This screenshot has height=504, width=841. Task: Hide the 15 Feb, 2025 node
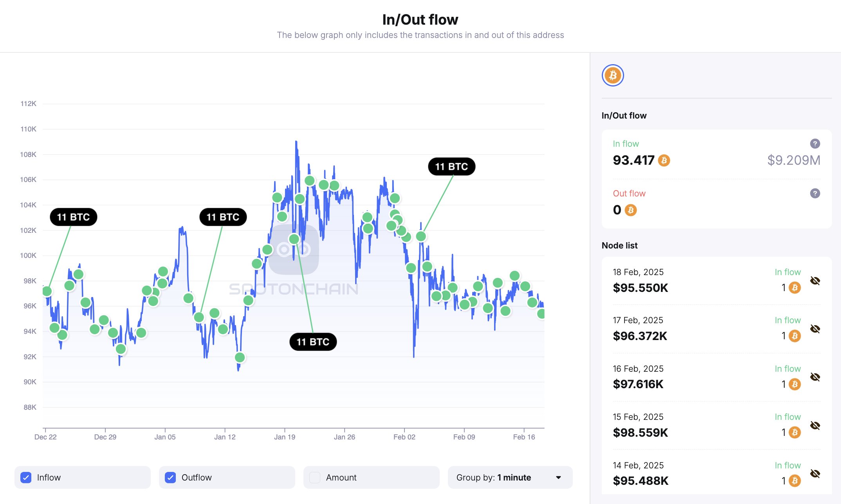815,425
